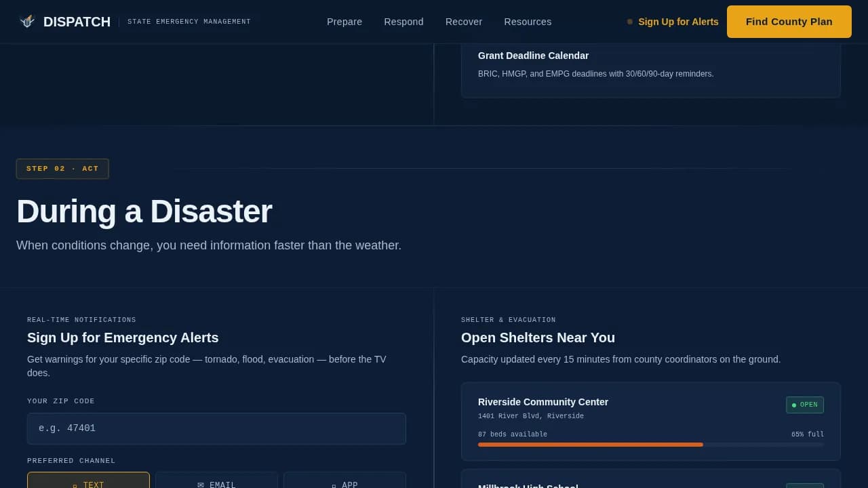Click the OPEN badge on Riverside Community Center
This screenshot has width=868, height=488.
point(805,405)
